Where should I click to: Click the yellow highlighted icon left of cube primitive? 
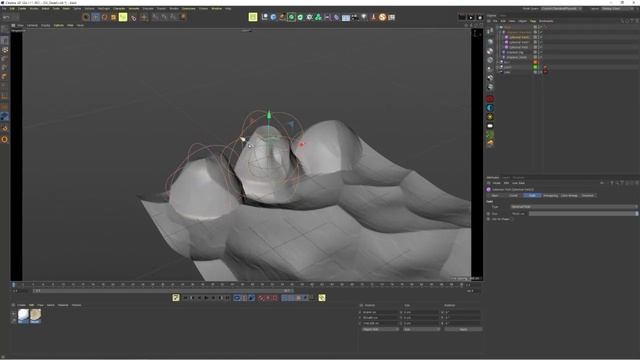[253, 17]
